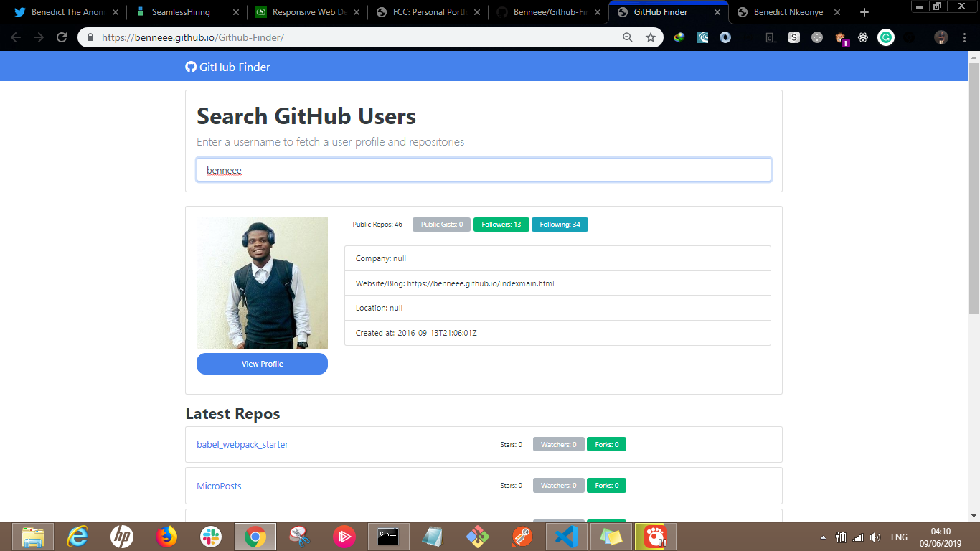Open File Explorer from the taskbar
The width and height of the screenshot is (980, 551).
(33, 537)
